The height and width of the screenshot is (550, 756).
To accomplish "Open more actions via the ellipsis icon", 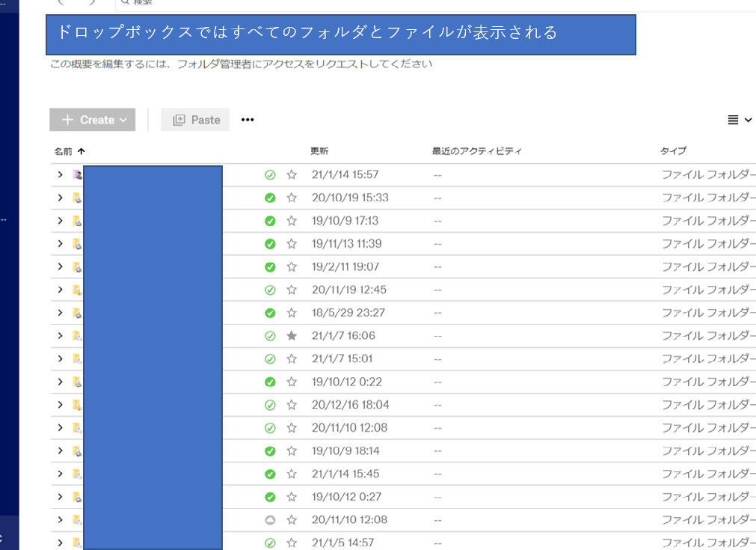I will (x=247, y=119).
